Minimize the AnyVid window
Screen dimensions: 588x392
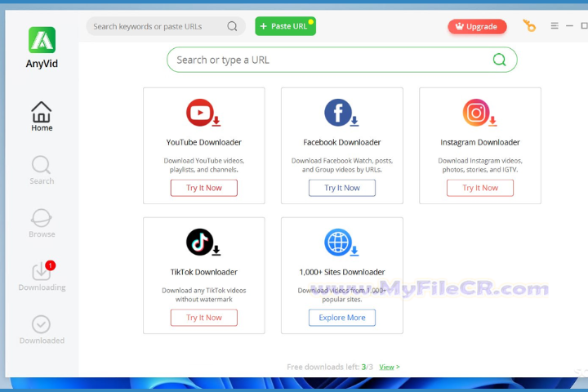569,25
